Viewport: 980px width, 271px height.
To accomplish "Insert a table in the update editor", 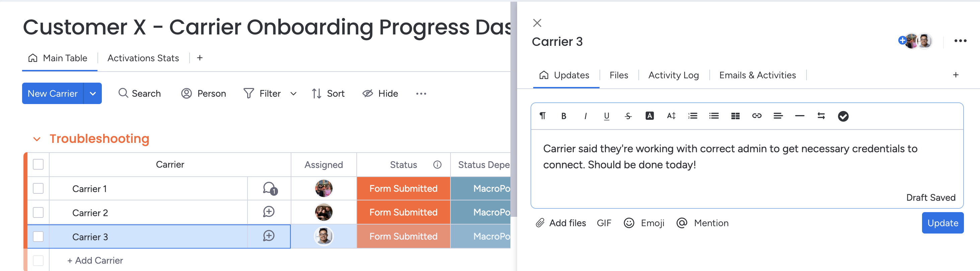I will click(x=736, y=116).
